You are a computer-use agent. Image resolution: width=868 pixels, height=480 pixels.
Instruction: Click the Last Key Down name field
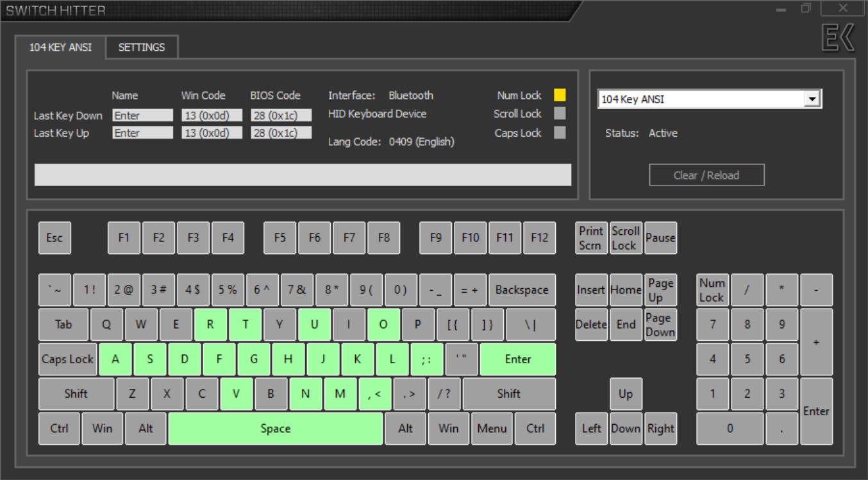(x=143, y=116)
